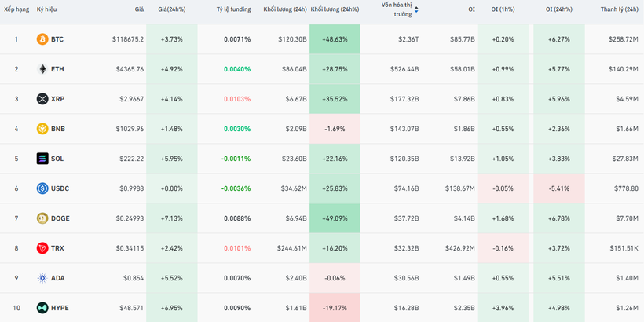This screenshot has width=644, height=322.
Task: Click the BNB coin icon
Action: (42, 129)
